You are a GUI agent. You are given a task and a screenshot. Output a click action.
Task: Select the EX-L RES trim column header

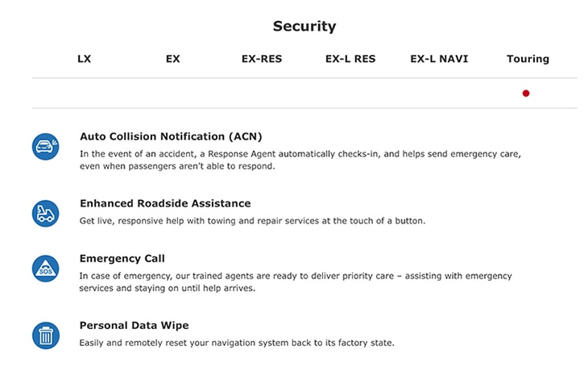click(x=350, y=59)
